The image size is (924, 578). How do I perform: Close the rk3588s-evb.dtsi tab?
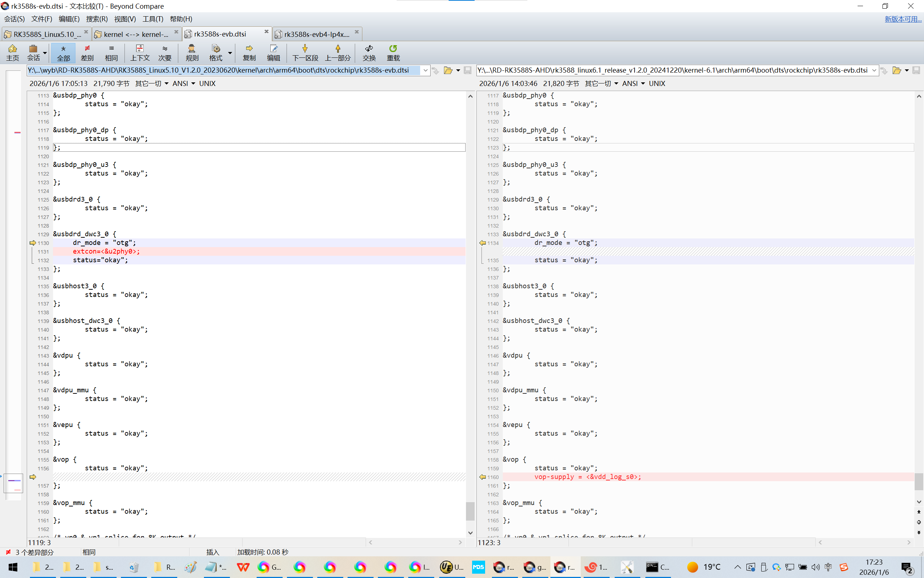(x=266, y=32)
